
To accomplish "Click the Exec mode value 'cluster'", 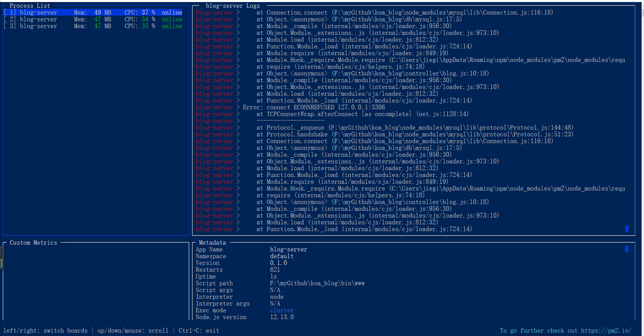I will 282,310.
